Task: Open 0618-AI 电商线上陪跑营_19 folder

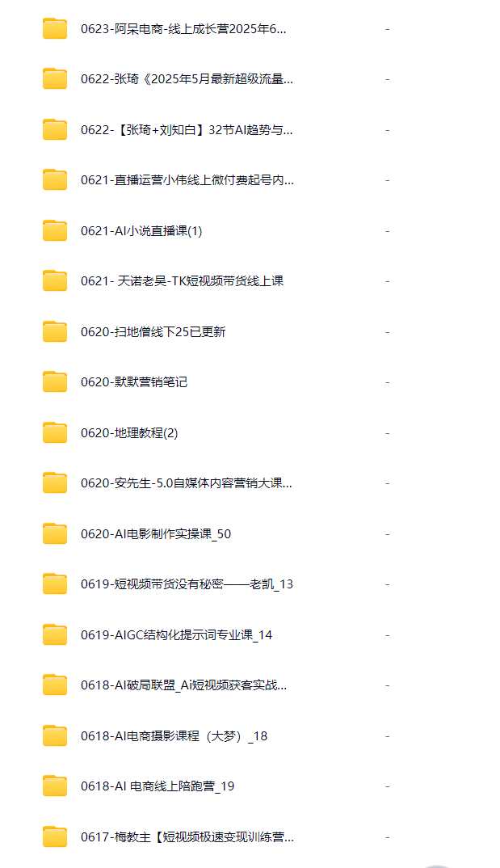Action: click(158, 786)
